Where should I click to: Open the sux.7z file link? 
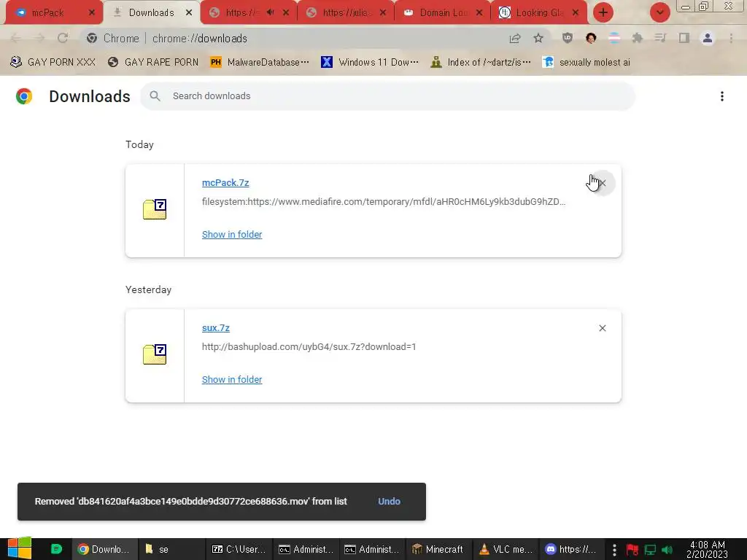point(216,327)
